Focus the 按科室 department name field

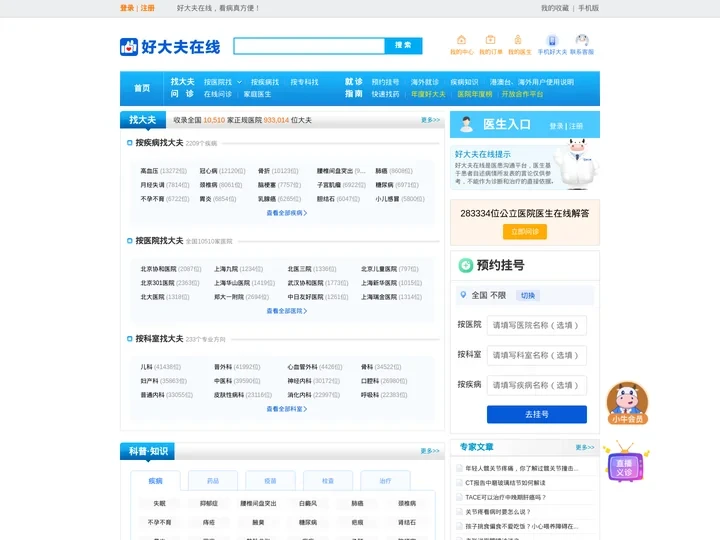pyautogui.click(x=537, y=355)
